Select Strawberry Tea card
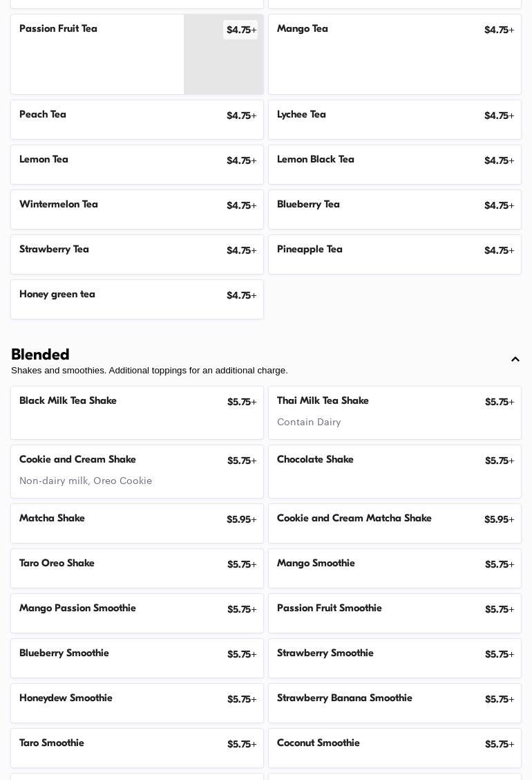Screen dimensions: 532x780 tap(137, 254)
